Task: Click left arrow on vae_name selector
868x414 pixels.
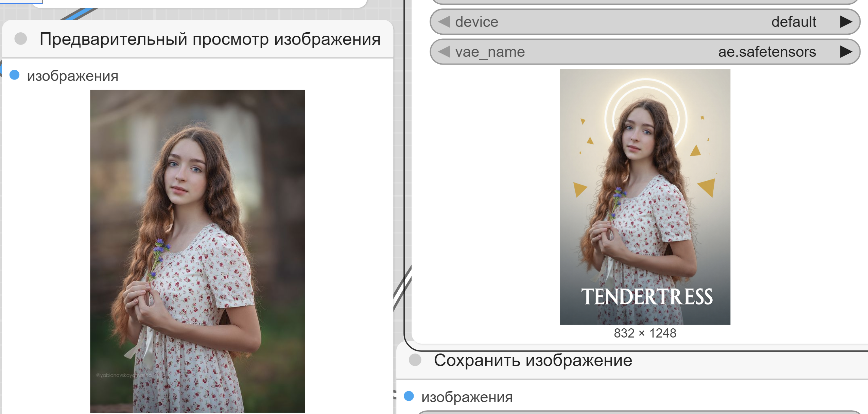Action: pos(444,52)
